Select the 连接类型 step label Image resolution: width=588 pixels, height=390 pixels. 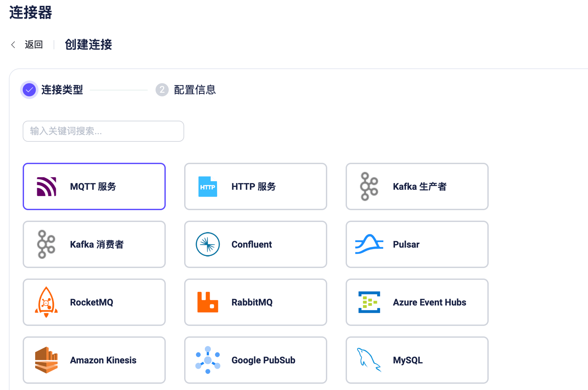coord(62,90)
